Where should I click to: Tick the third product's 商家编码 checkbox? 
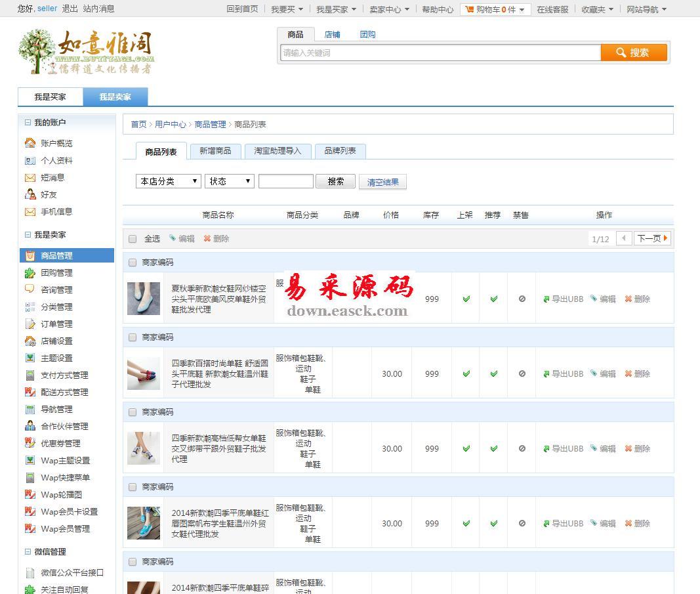133,412
